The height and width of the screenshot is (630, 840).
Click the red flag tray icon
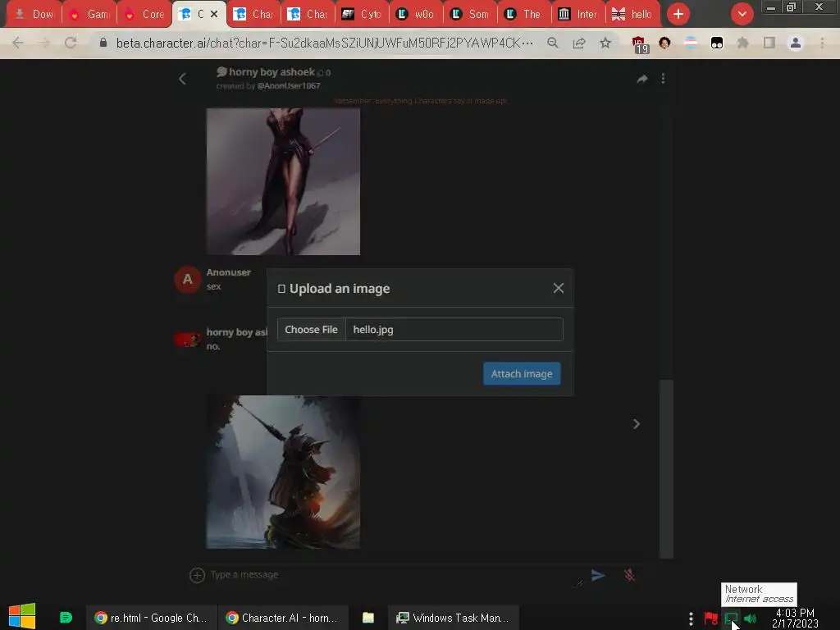(x=711, y=619)
